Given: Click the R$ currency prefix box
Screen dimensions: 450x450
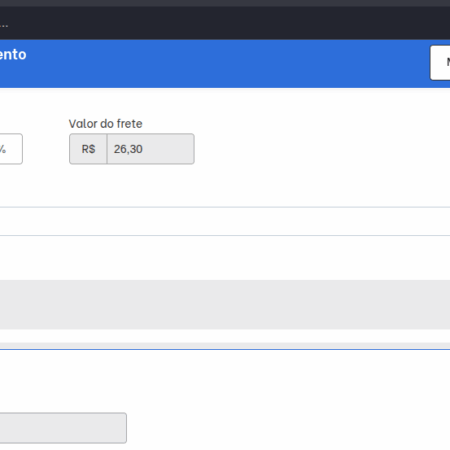Looking at the screenshot, I should (x=88, y=149).
